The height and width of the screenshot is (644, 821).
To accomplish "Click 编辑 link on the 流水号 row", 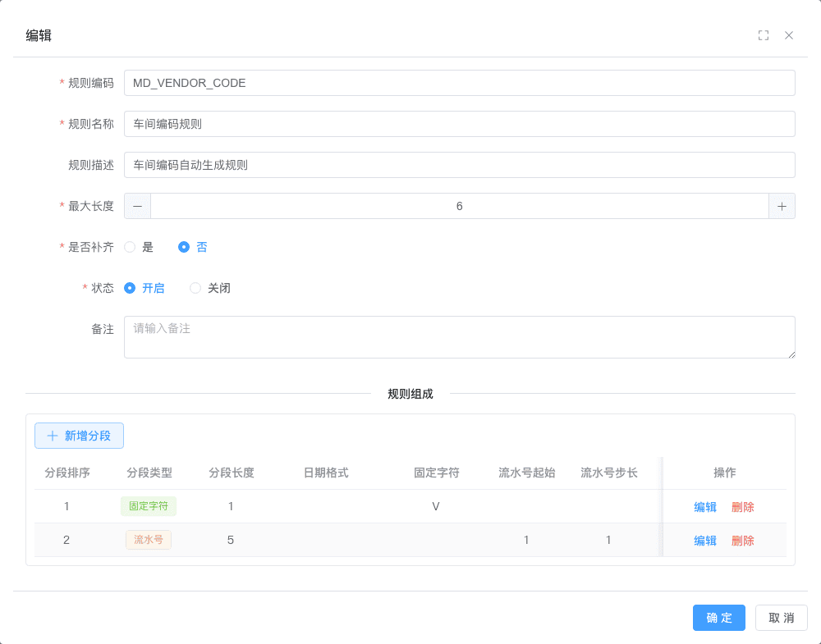I will pos(704,540).
